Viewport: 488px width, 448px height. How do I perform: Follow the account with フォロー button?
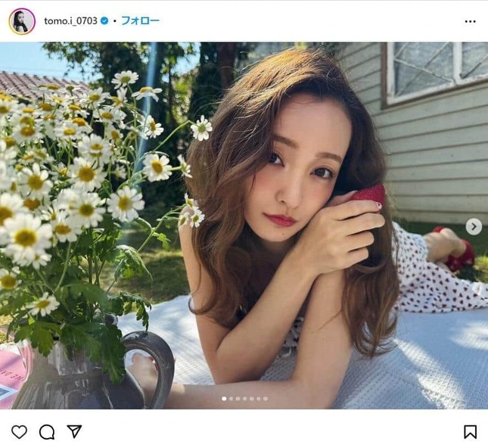(140, 21)
